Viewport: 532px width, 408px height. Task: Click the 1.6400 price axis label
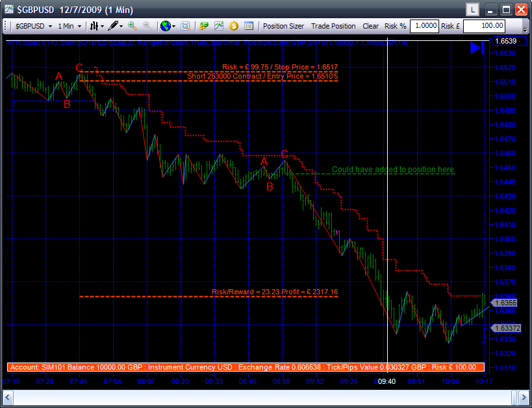pos(505,239)
